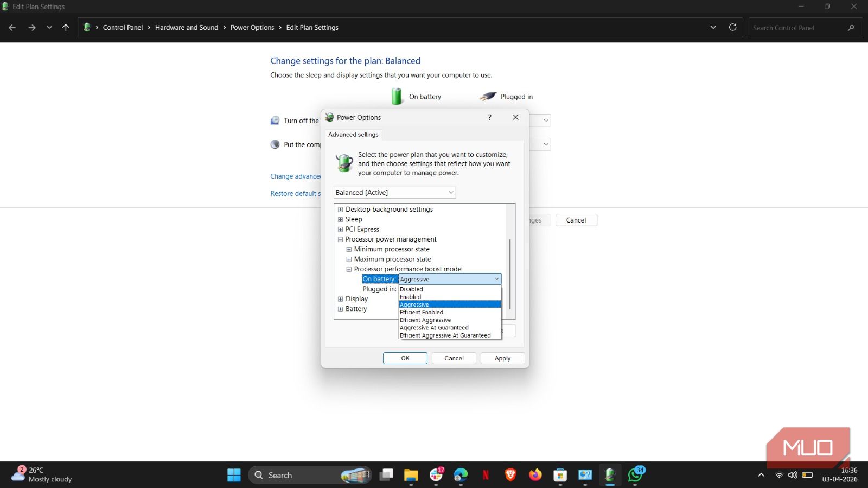This screenshot has width=868, height=488.
Task: Navigate to Hardware and Sound breadcrumb
Action: coord(187,28)
